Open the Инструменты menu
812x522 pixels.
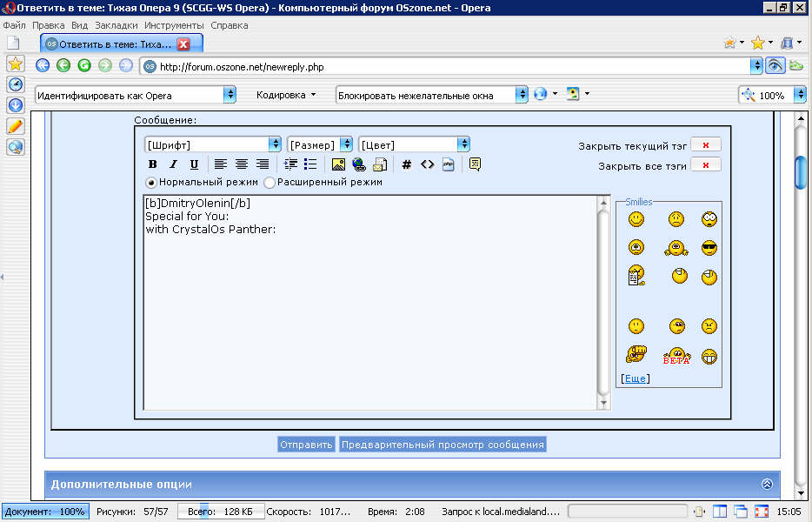coord(174,26)
